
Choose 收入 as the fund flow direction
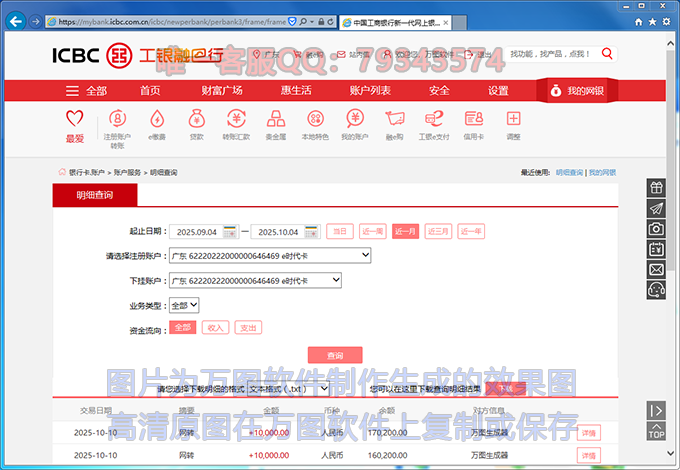(215, 327)
